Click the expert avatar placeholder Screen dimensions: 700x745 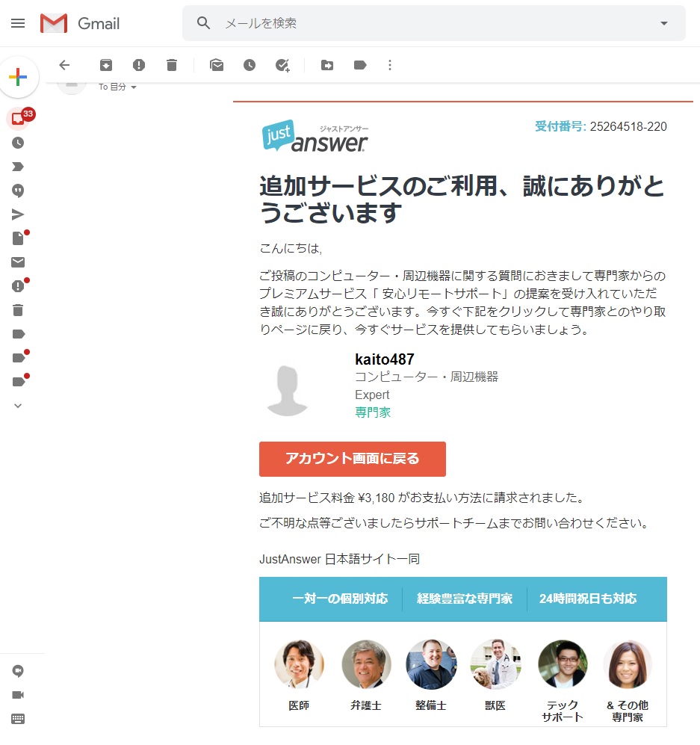(x=288, y=391)
